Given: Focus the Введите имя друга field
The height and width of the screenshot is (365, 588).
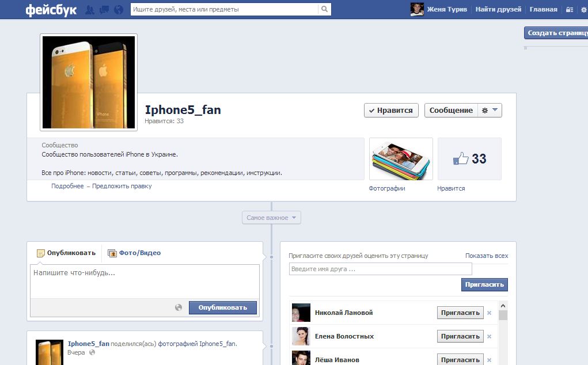Looking at the screenshot, I should pyautogui.click(x=380, y=269).
